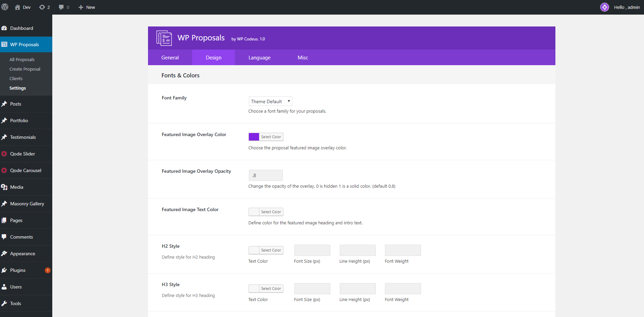Switch to the Design tab

(x=214, y=57)
